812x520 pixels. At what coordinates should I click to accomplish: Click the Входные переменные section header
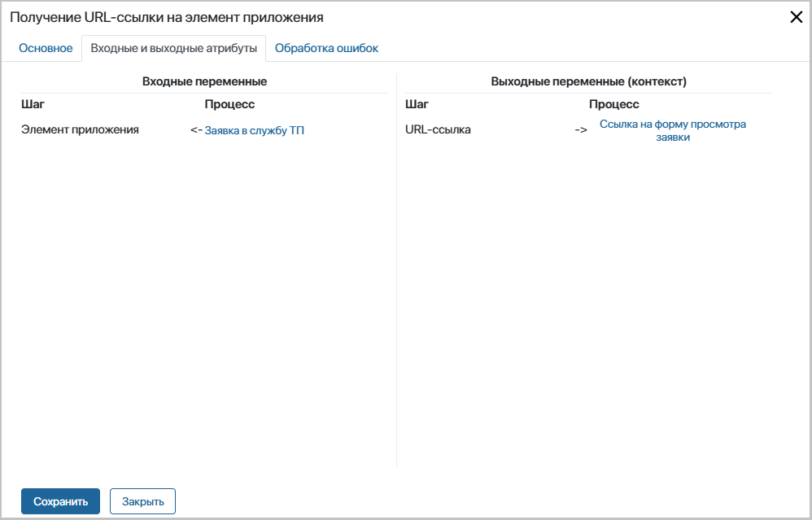[204, 81]
